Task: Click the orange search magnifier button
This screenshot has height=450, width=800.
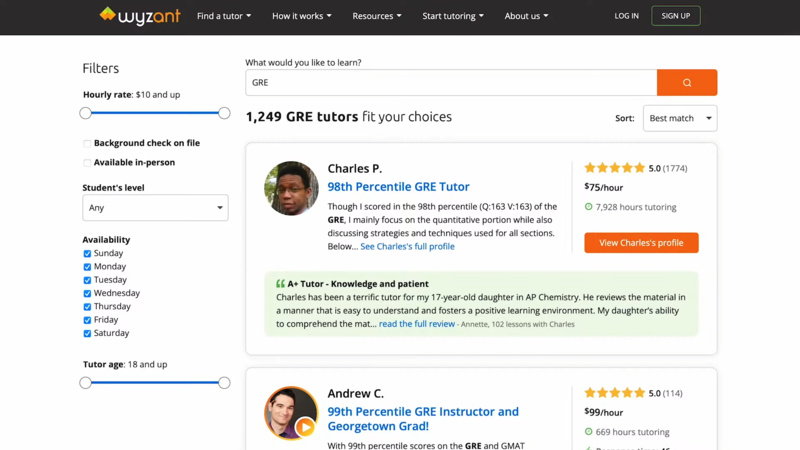Action: pos(687,83)
